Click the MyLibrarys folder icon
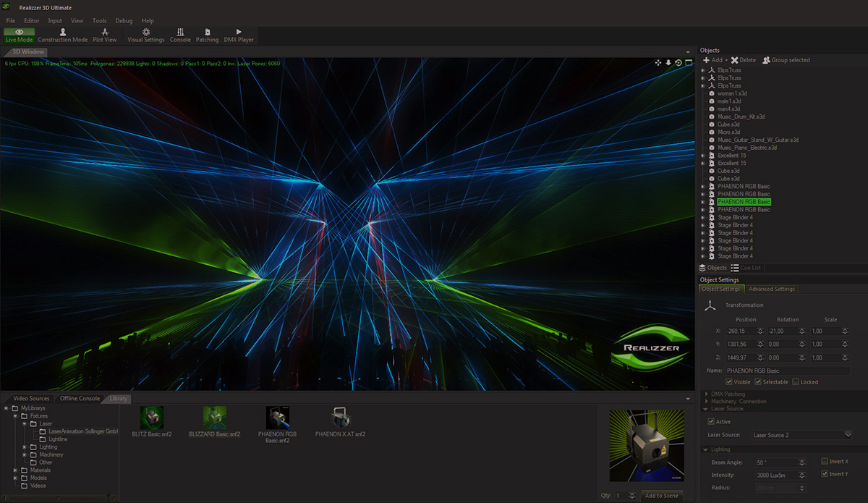868x503 pixels. [15, 408]
